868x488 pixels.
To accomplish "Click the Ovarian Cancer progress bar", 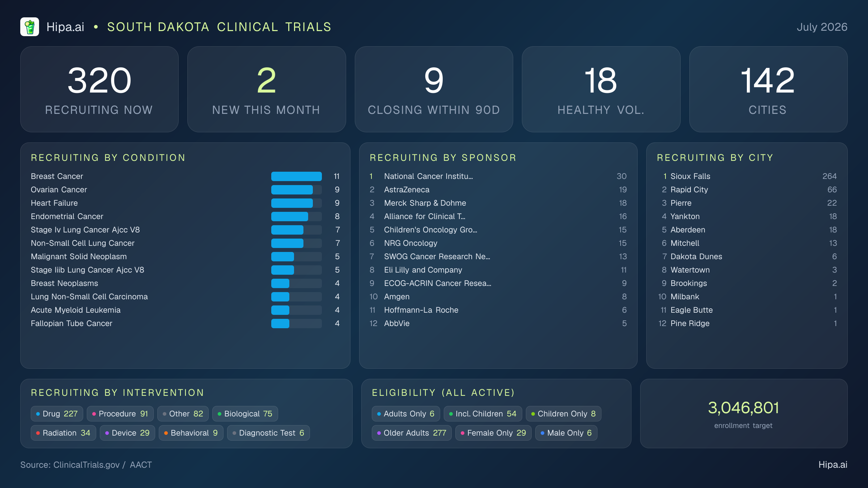I will coord(297,190).
